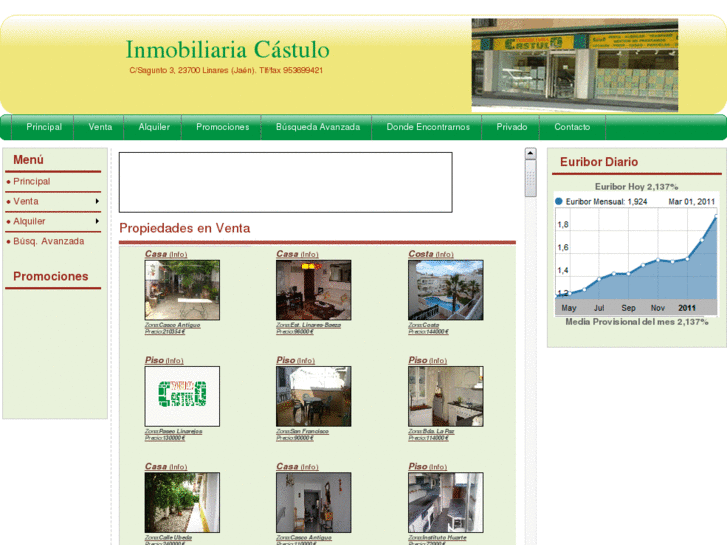Click the Casa (Info) link for Calle Ubeda
This screenshot has width=727, height=545.
click(x=166, y=467)
